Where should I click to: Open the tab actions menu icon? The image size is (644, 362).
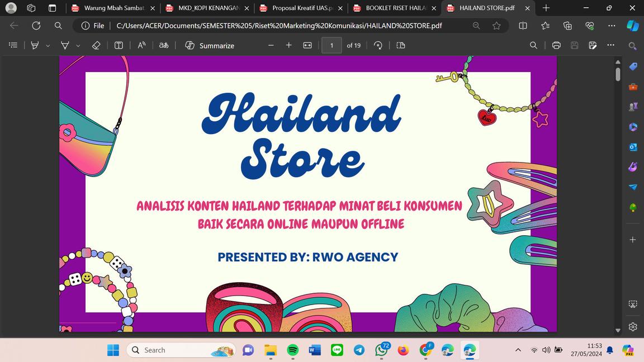tap(52, 8)
